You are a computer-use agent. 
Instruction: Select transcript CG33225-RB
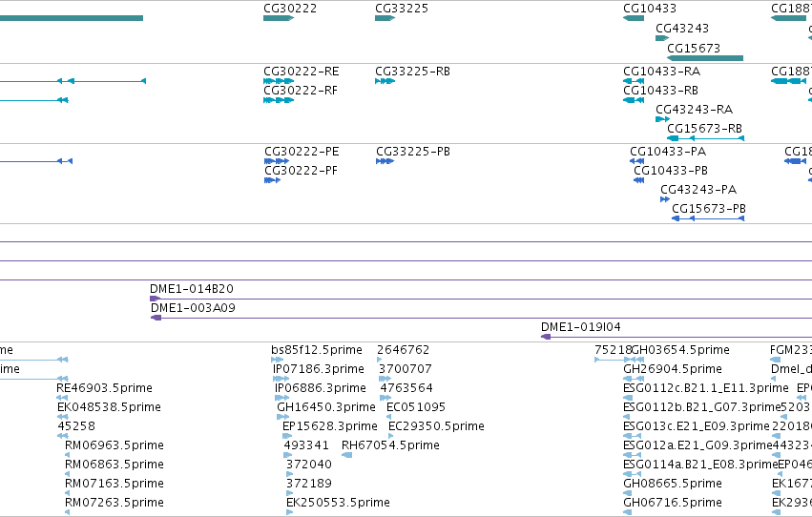(x=385, y=81)
